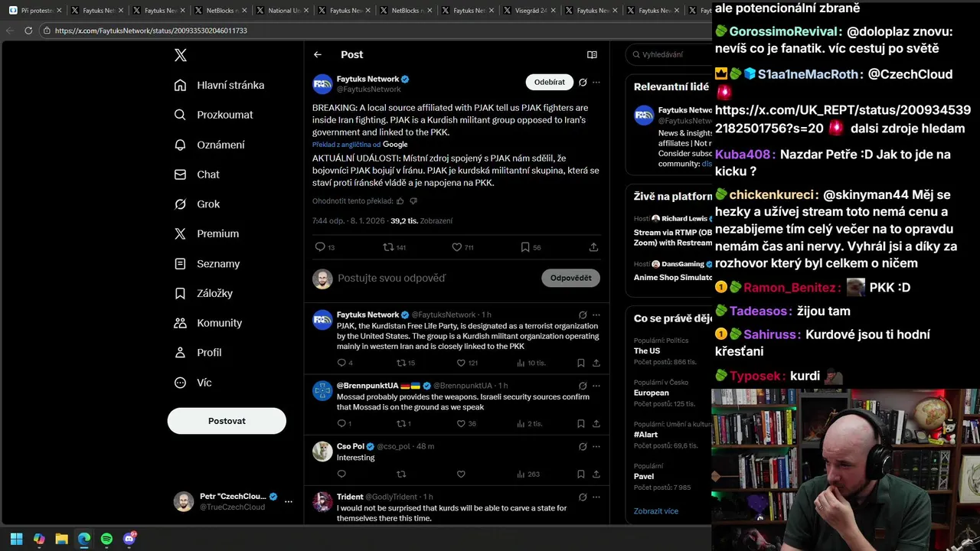Switch to the first NetBlocks tab
This screenshot has height=551, width=980.
point(222,11)
